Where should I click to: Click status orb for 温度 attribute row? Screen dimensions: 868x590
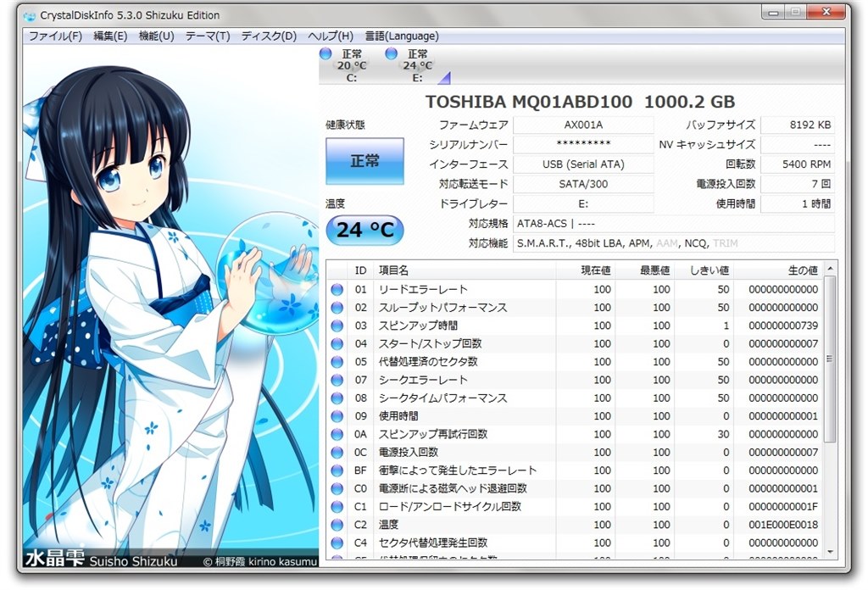click(x=337, y=525)
